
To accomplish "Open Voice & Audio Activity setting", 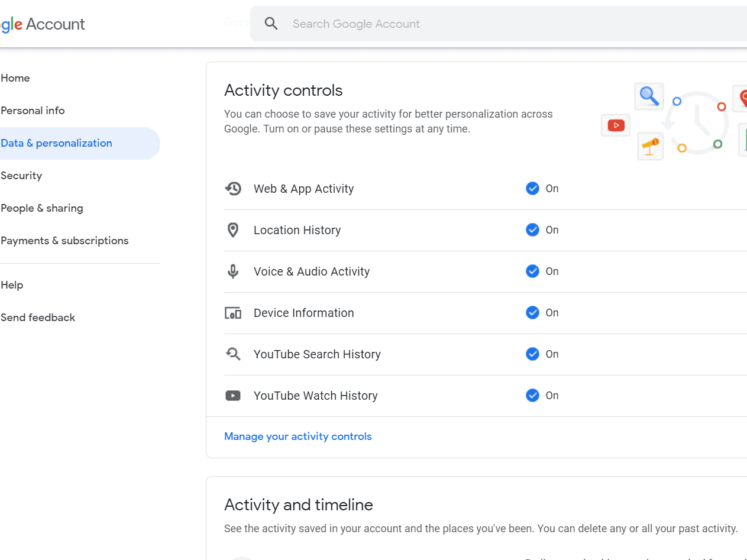I will pos(486,271).
